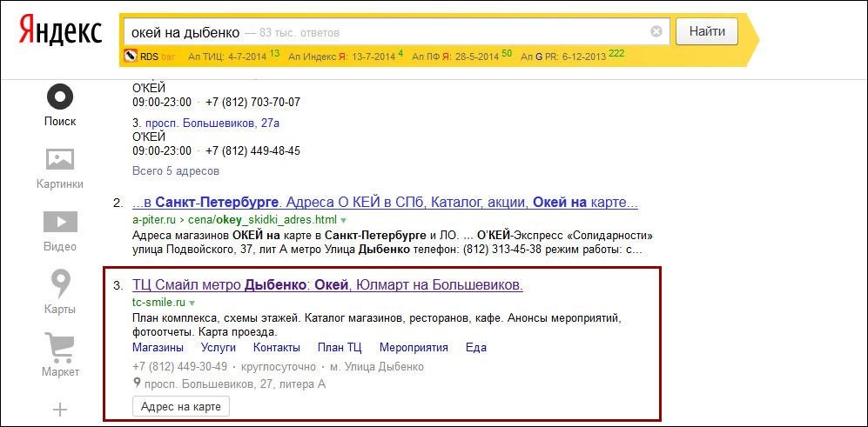Open dropdown arrow next to tc-smile.ru

192,304
